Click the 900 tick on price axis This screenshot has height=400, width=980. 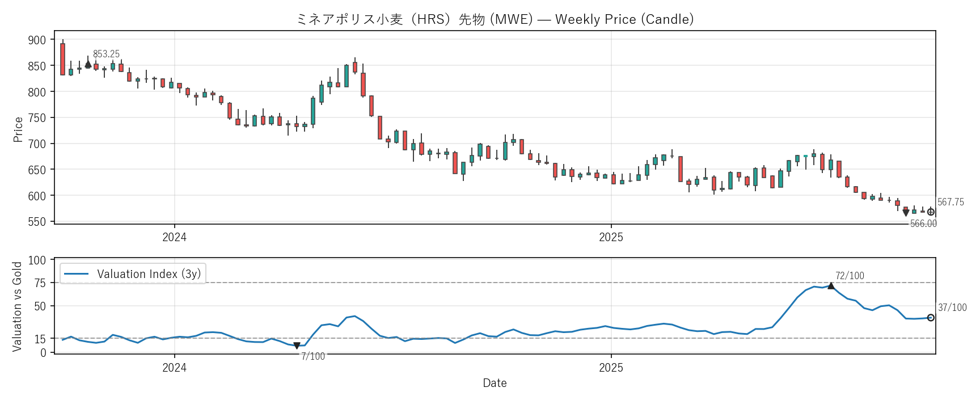point(37,40)
